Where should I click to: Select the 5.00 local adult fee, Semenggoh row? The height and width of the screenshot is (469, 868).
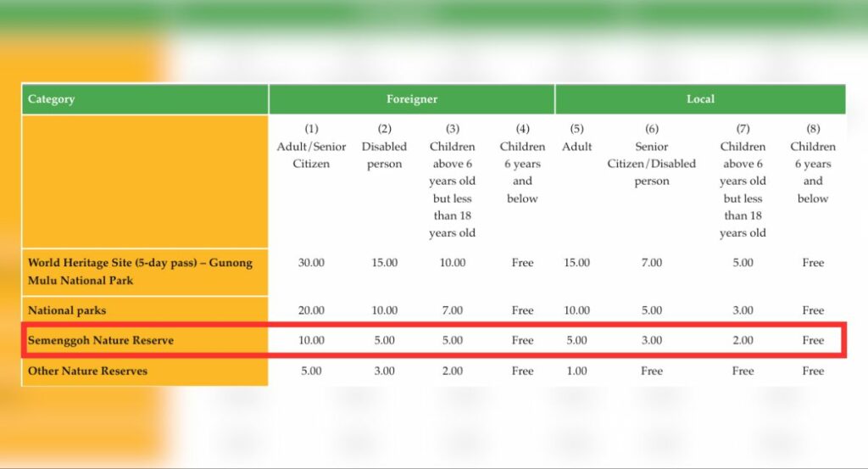(x=576, y=340)
